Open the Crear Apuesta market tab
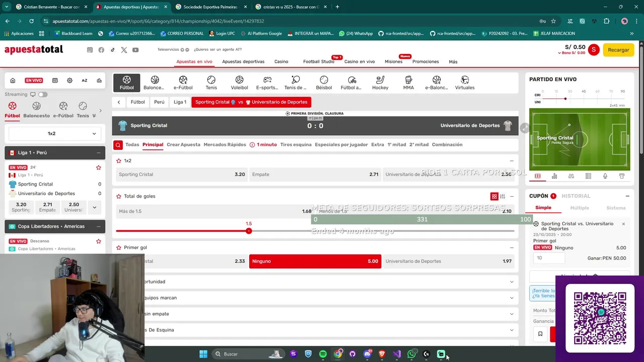The width and height of the screenshot is (644, 362). 183,145
